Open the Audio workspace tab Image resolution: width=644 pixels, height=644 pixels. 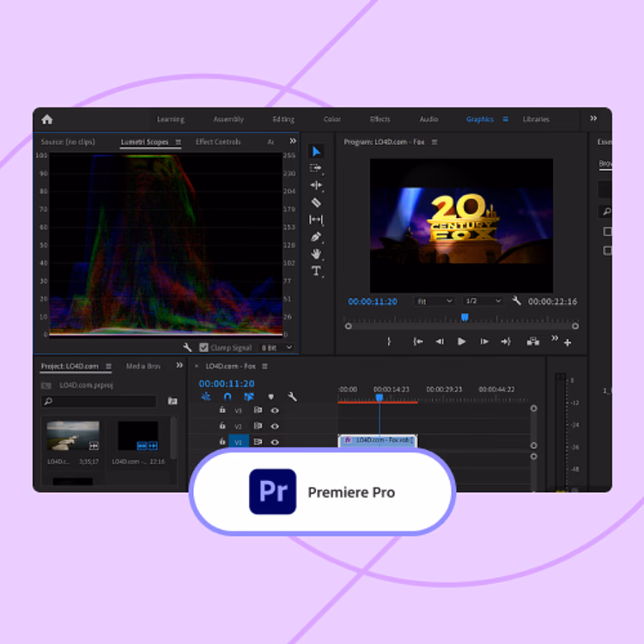[428, 119]
